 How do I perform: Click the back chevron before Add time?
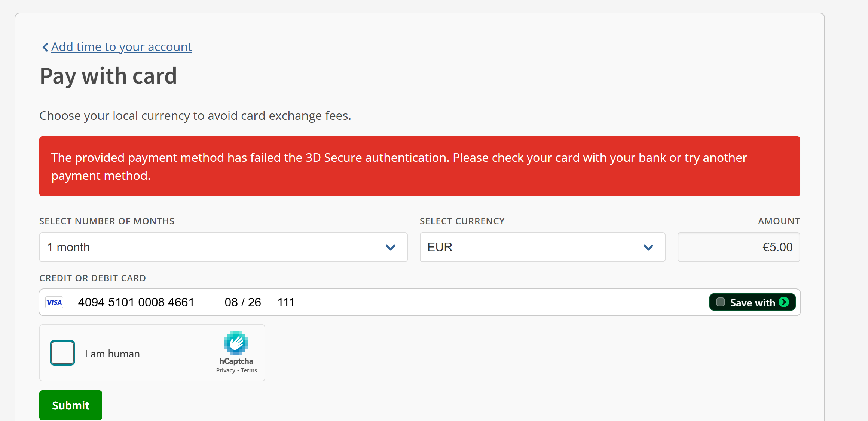[x=45, y=47]
